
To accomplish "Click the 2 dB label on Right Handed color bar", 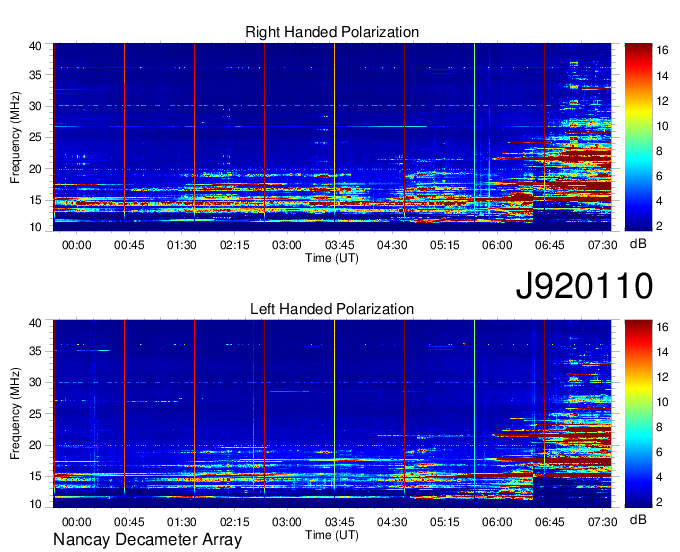I will point(659,225).
